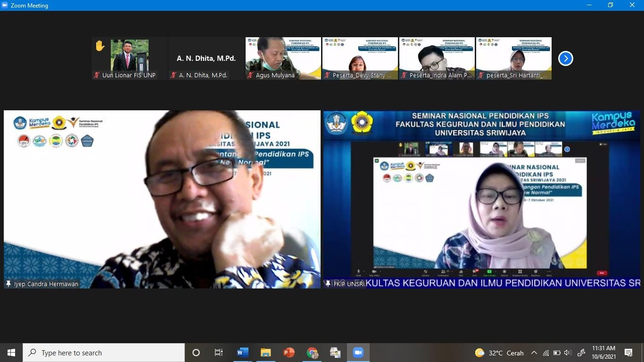Click the 'Type here to search' box
This screenshot has width=644, height=362.
tap(104, 353)
